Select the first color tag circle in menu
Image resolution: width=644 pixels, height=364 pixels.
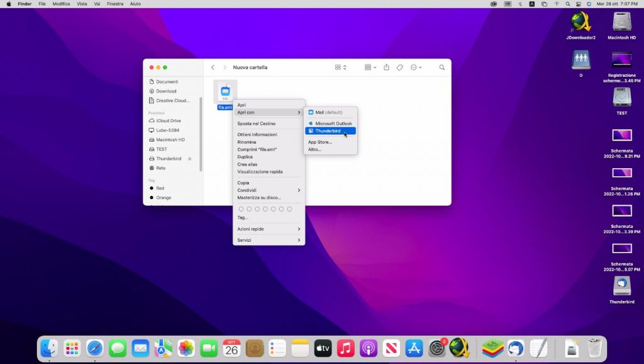241,208
